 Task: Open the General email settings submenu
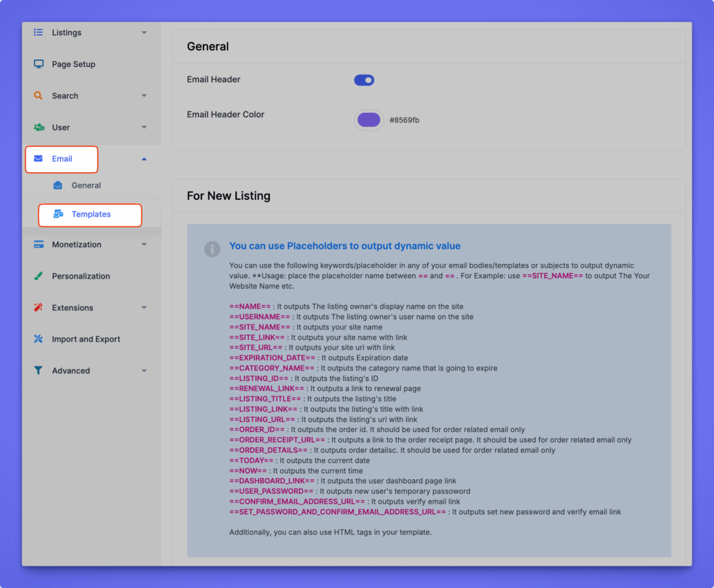point(86,185)
